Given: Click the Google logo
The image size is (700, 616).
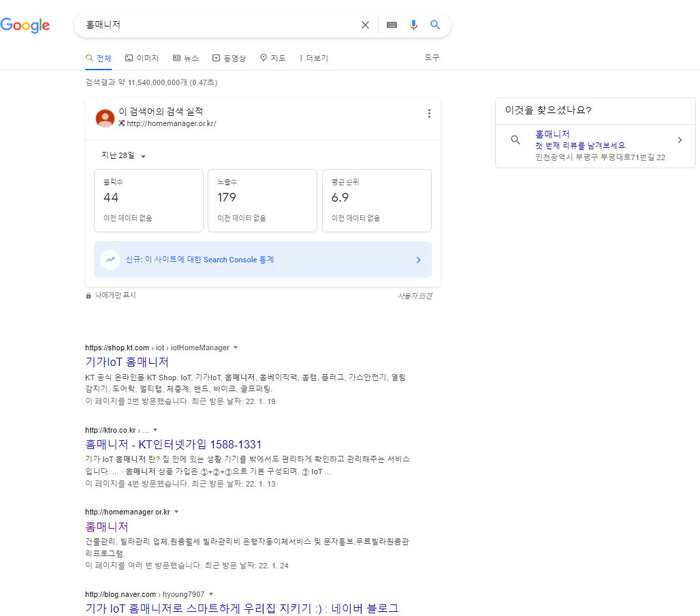Looking at the screenshot, I should pos(25,25).
